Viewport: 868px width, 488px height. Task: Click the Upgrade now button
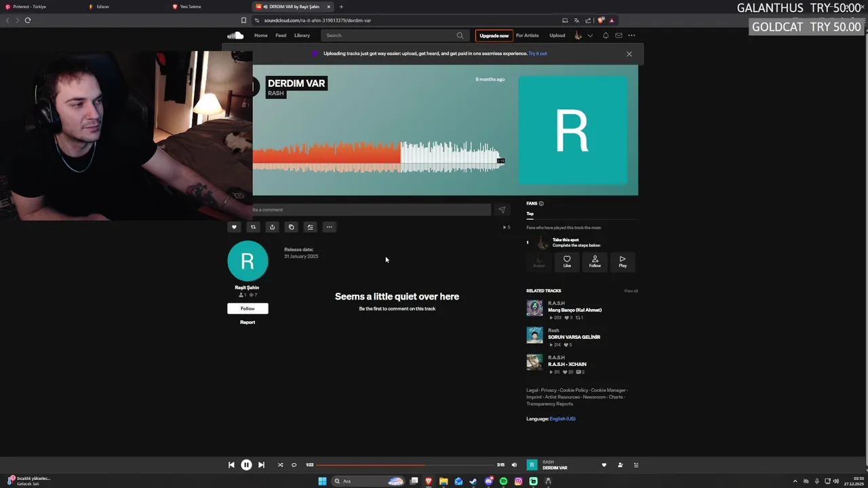(494, 35)
